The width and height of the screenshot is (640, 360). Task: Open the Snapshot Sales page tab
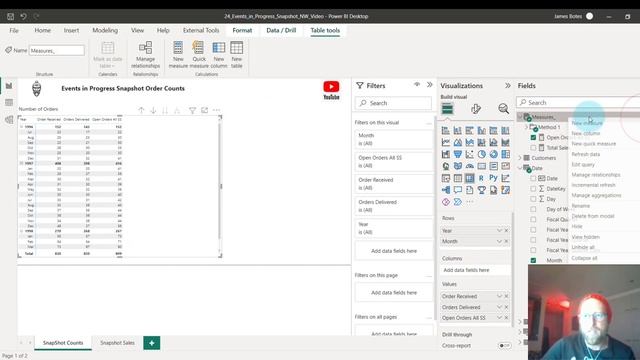pos(117,343)
